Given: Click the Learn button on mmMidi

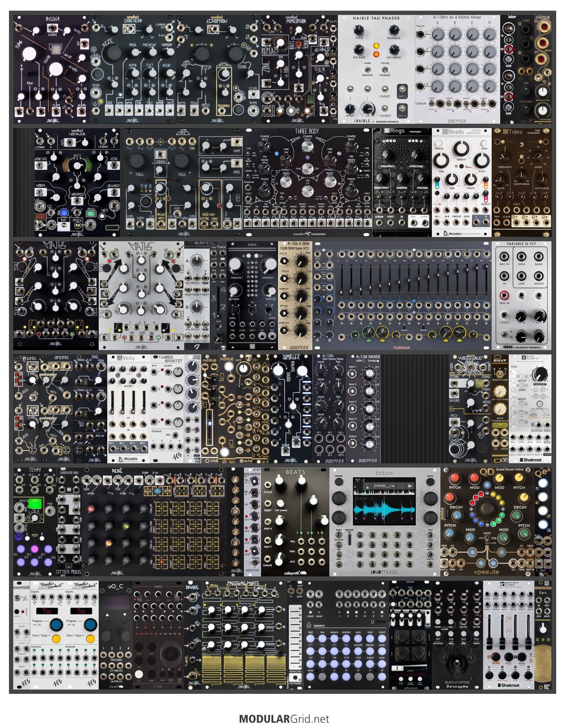Looking at the screenshot, I should pyautogui.click(x=18, y=611).
